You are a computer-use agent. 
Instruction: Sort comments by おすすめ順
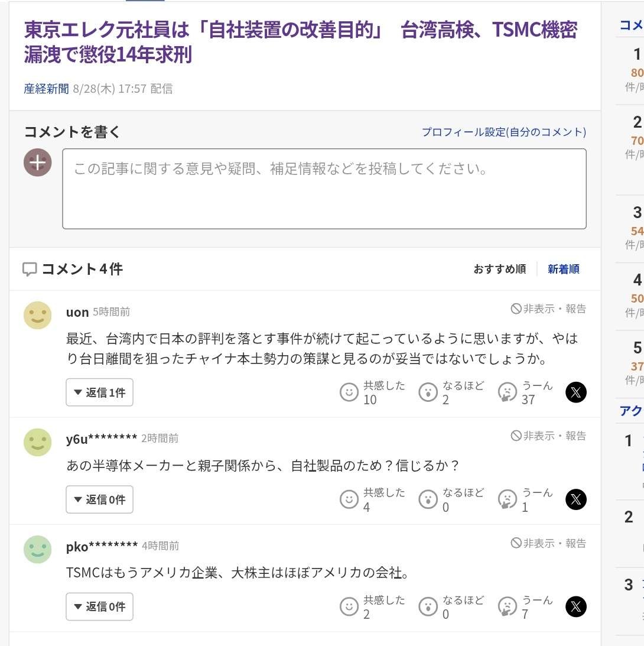click(499, 270)
